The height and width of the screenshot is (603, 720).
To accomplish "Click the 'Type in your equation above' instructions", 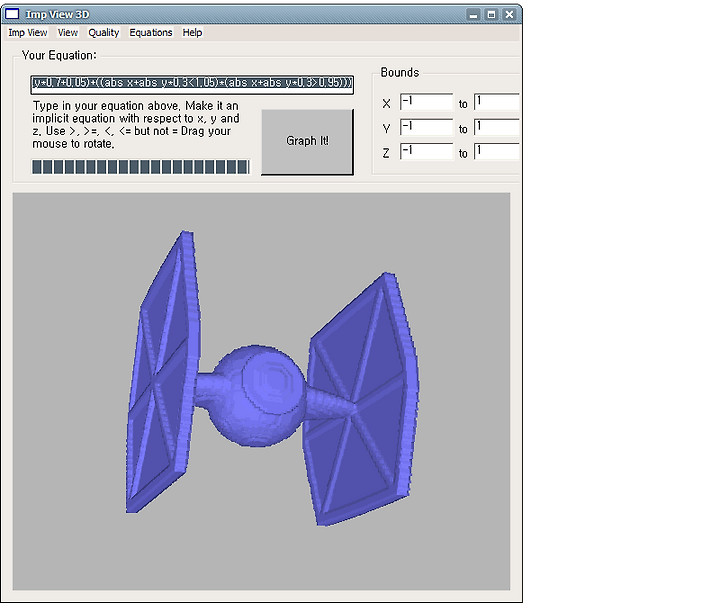I will click(136, 125).
